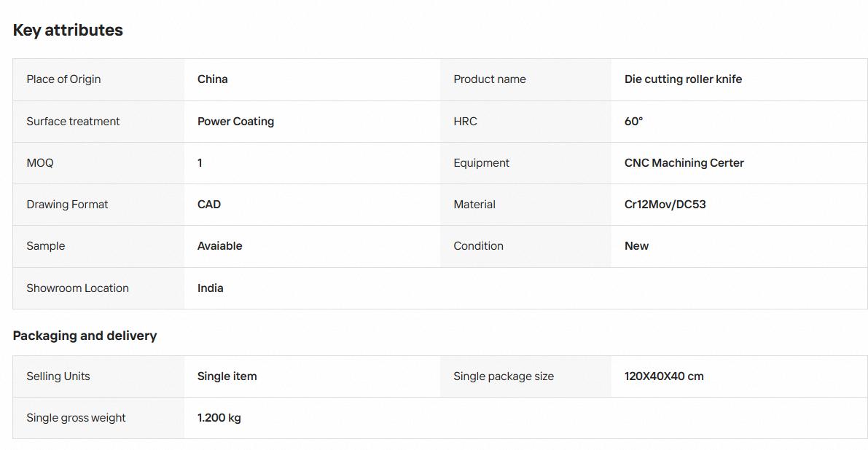Select the 1.200 kg gross weight
The width and height of the screenshot is (868, 450).
tap(219, 418)
